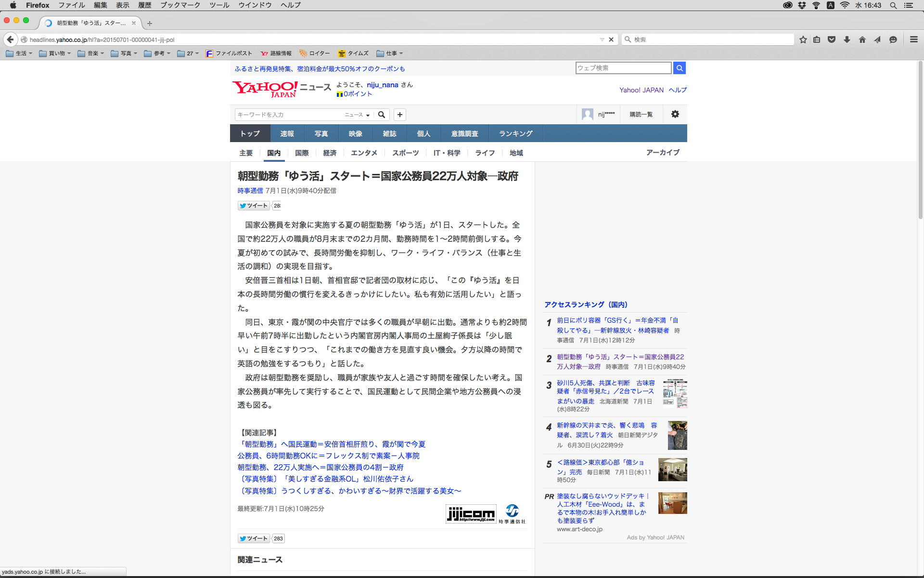Expand the ニュース search category dropdown

[x=357, y=115]
